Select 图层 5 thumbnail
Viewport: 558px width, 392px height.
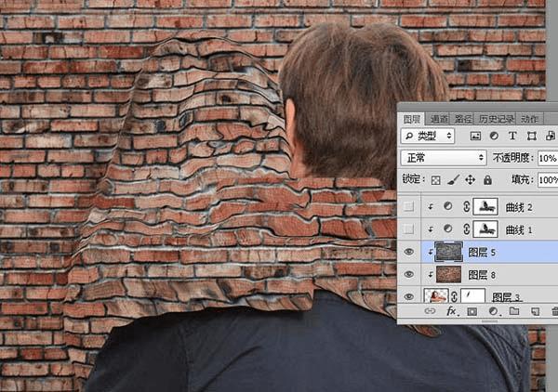[x=449, y=252]
